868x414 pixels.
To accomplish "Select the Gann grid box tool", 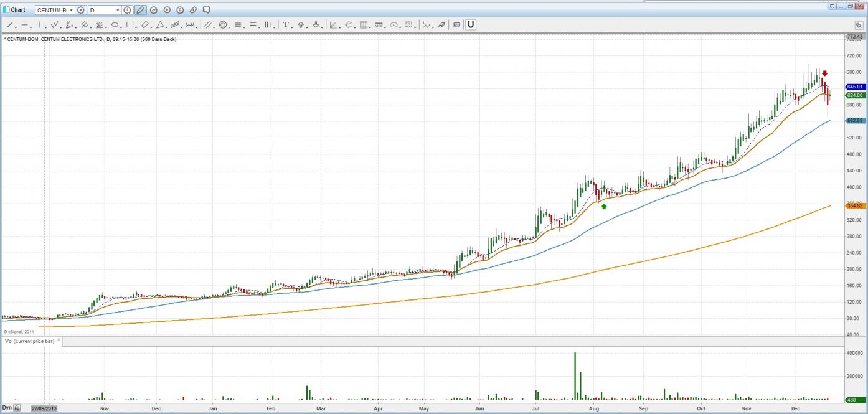I will tap(364, 25).
